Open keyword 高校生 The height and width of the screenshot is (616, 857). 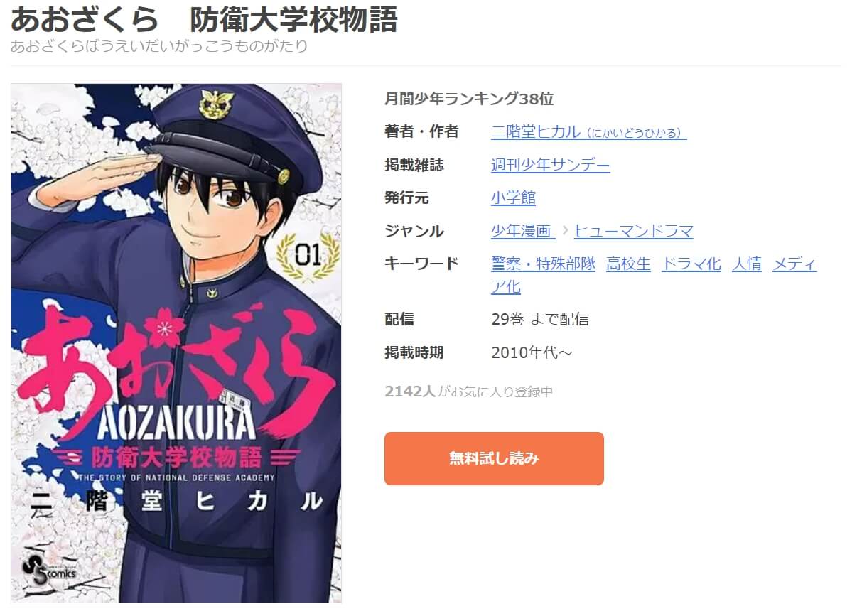coord(628,264)
